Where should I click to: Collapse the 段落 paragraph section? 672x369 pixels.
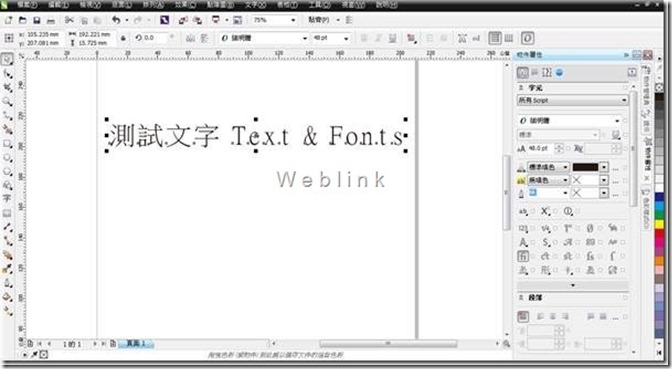[521, 297]
